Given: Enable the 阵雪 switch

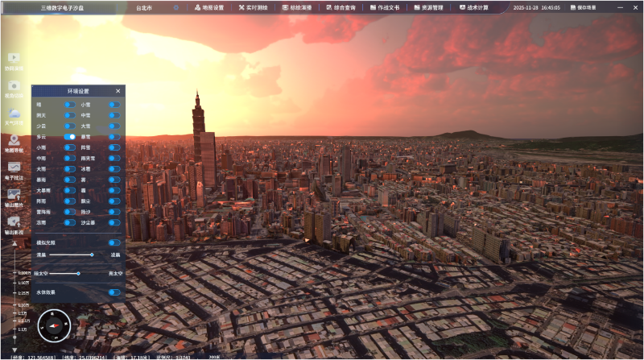Looking at the screenshot, I should point(114,147).
